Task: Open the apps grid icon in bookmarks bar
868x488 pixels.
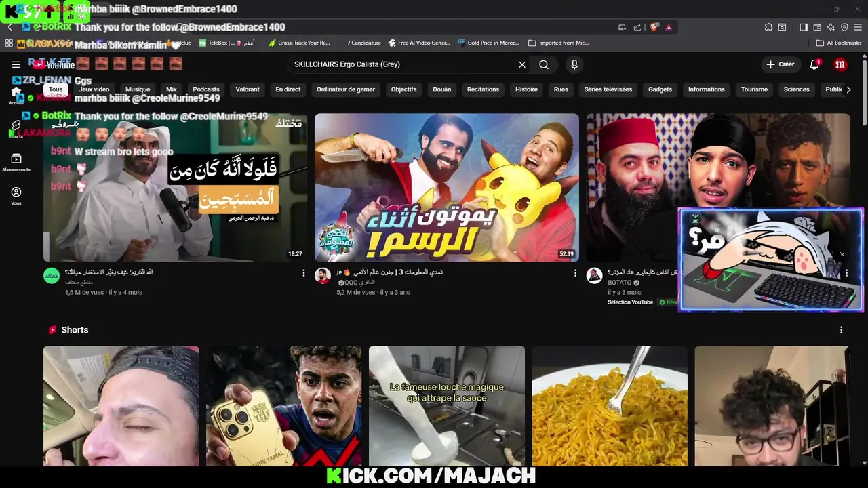Action: [x=9, y=43]
